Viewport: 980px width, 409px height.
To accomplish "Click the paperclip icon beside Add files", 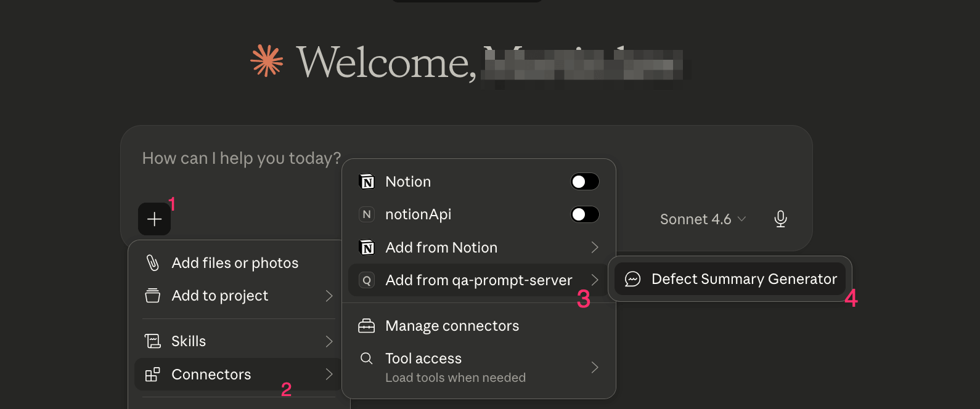I will pyautogui.click(x=152, y=263).
